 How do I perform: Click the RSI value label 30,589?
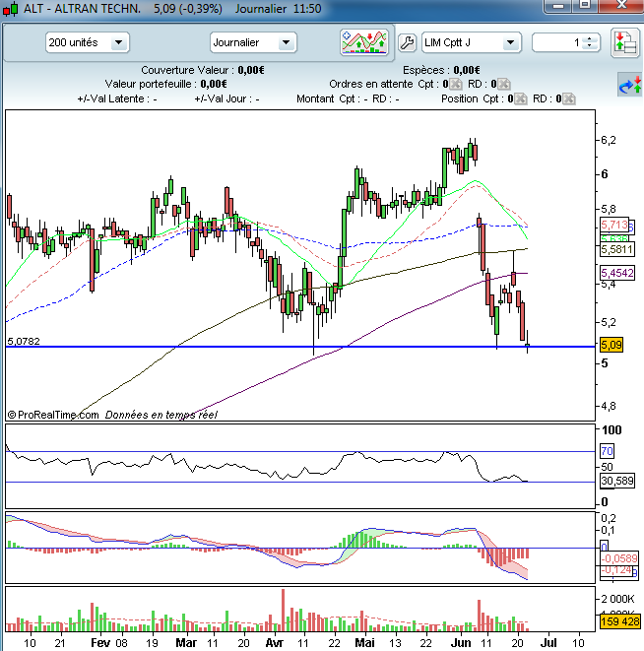click(x=617, y=481)
